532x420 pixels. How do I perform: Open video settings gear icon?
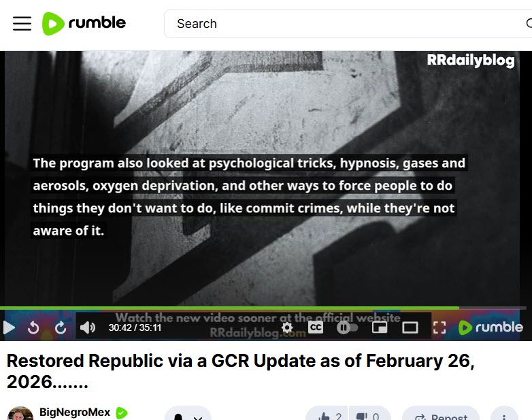pos(287,327)
